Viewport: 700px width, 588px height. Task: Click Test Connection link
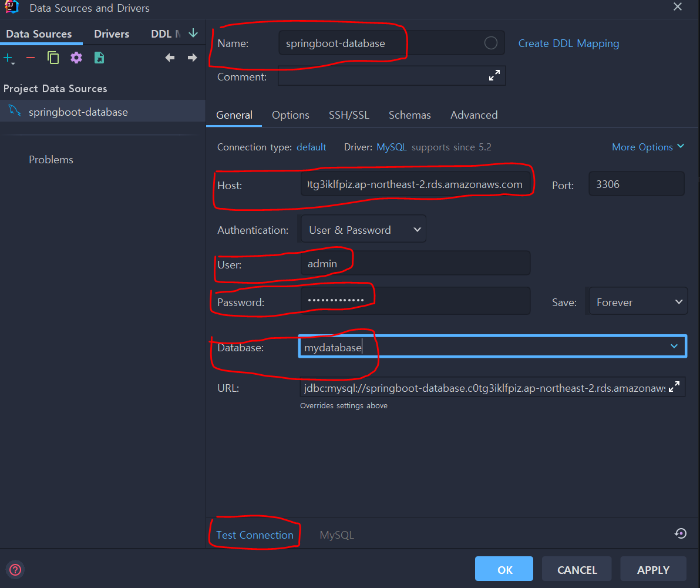tap(254, 535)
